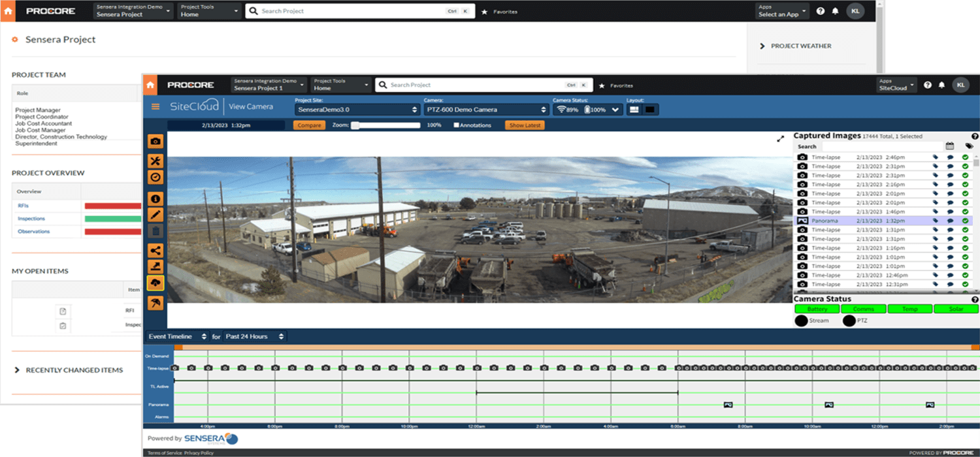Click the tag filter icon beside calendar
This screenshot has width=980, height=457.
[969, 146]
